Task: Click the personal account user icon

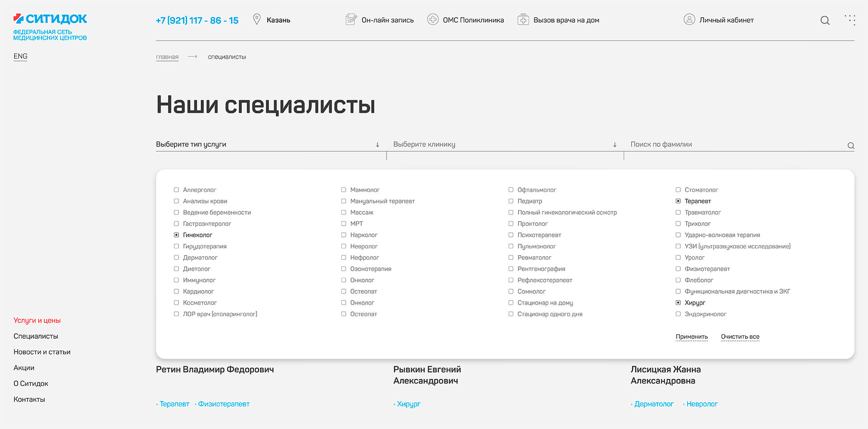Action: pyautogui.click(x=689, y=19)
